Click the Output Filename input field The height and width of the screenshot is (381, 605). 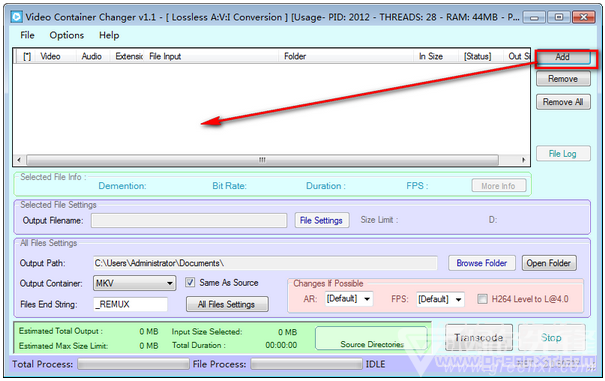[189, 221]
